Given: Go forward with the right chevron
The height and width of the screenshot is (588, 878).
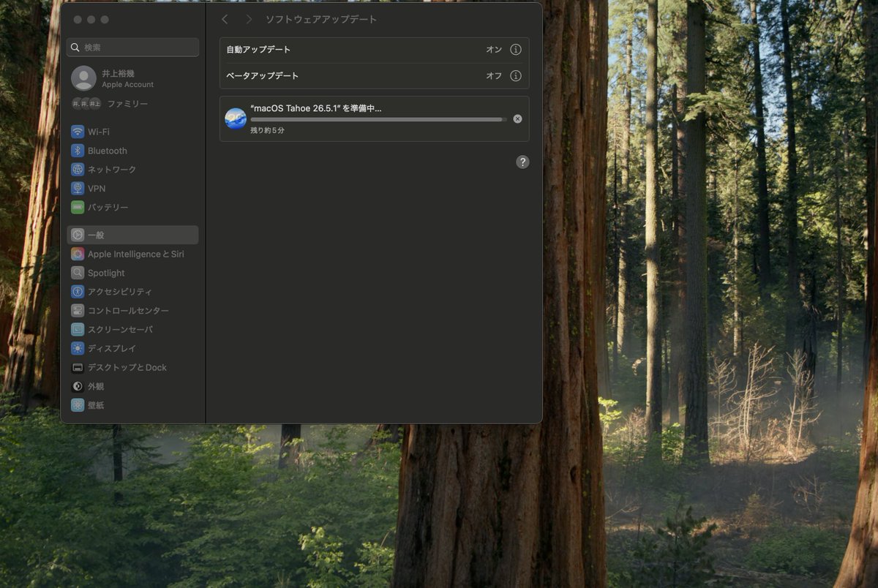Looking at the screenshot, I should pos(249,20).
